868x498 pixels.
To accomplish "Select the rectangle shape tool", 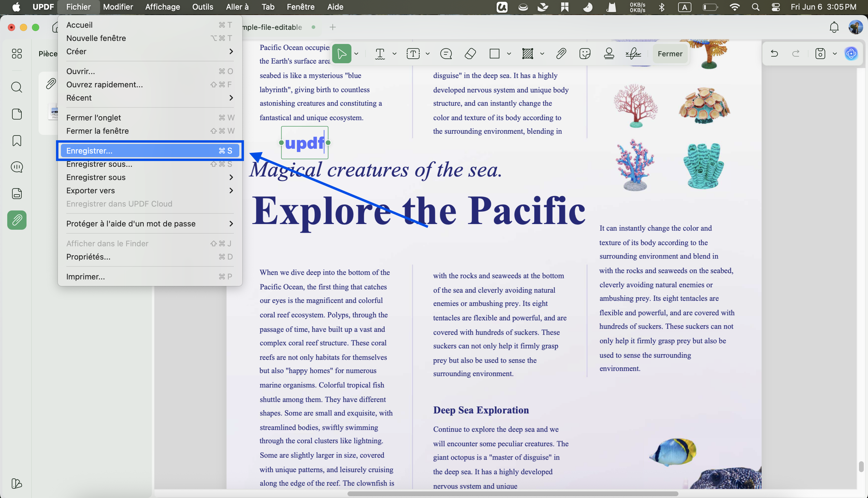I will [x=495, y=54].
